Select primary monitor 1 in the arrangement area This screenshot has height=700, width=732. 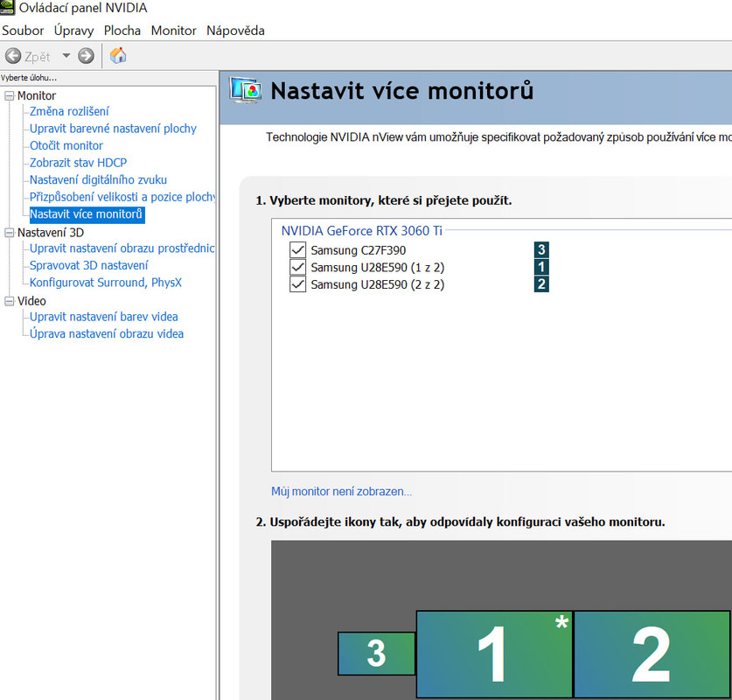click(494, 654)
